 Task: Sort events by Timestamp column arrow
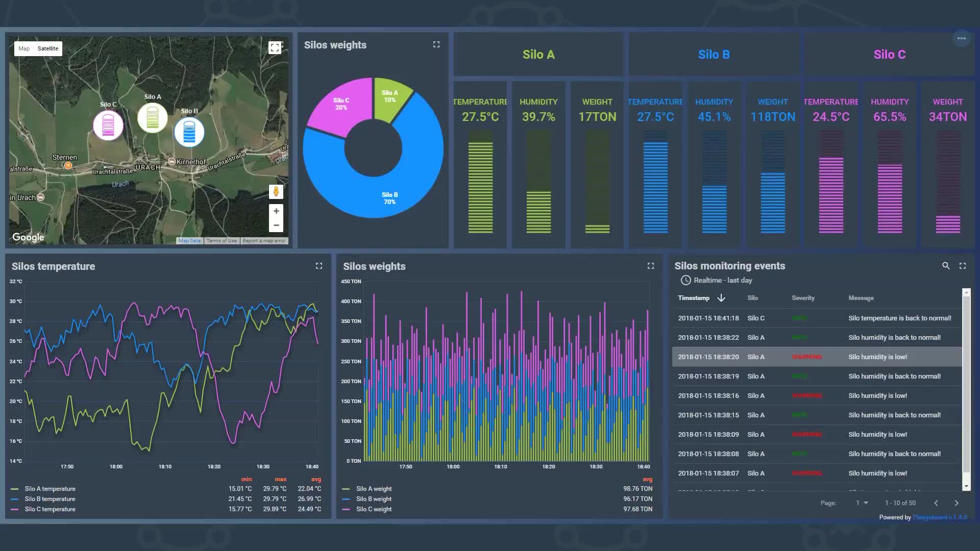[721, 298]
